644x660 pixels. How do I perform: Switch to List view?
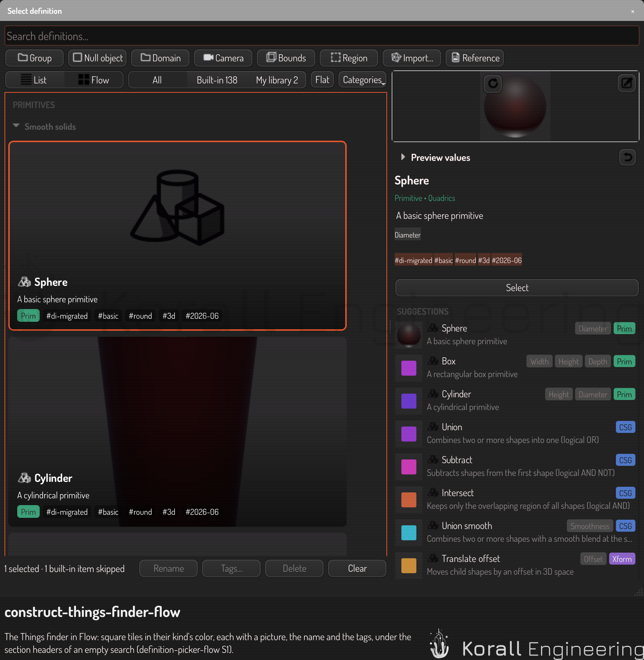35,80
